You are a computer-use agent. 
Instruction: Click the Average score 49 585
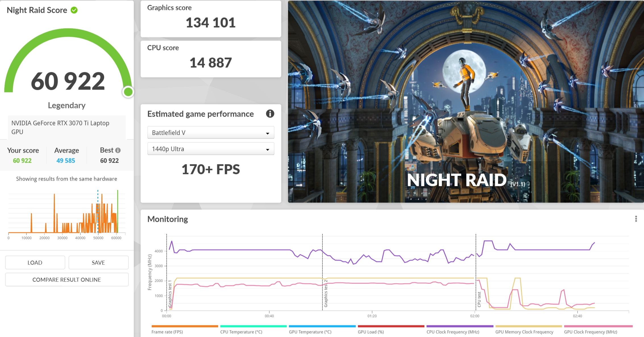click(x=66, y=161)
